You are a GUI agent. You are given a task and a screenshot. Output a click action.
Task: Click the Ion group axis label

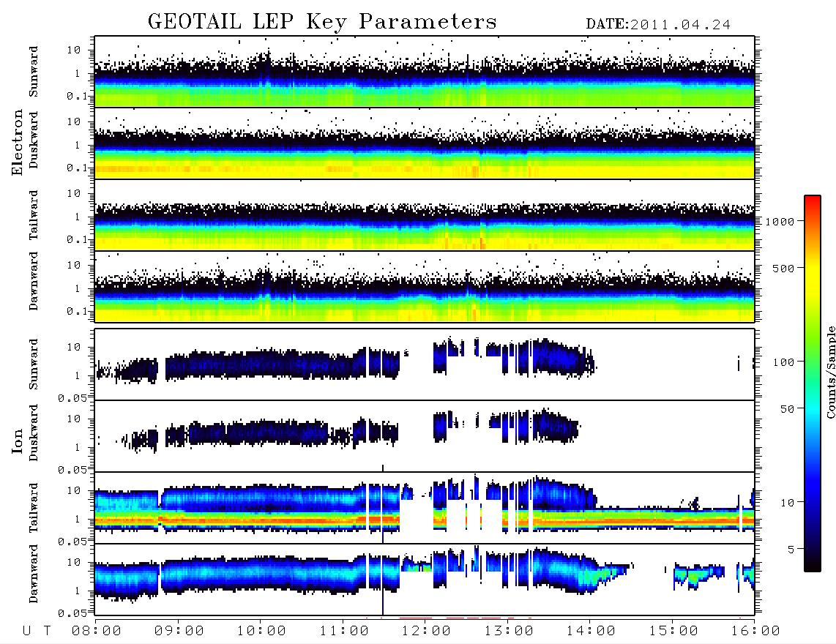coord(18,441)
